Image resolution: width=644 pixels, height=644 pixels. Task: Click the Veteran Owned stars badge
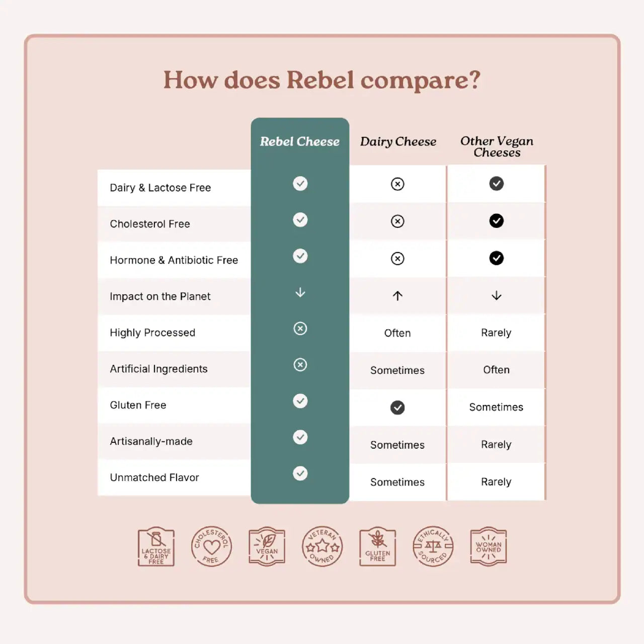[323, 547]
